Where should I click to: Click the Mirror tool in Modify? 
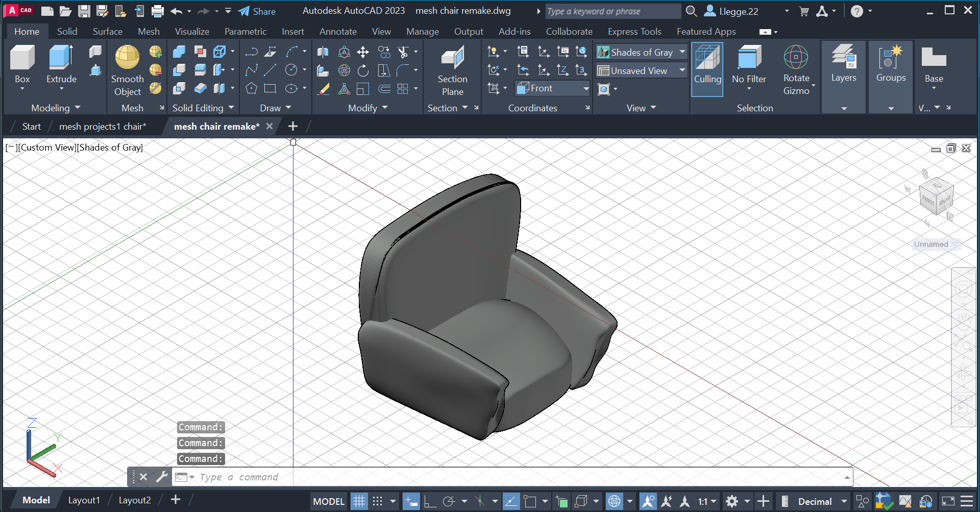[x=323, y=52]
